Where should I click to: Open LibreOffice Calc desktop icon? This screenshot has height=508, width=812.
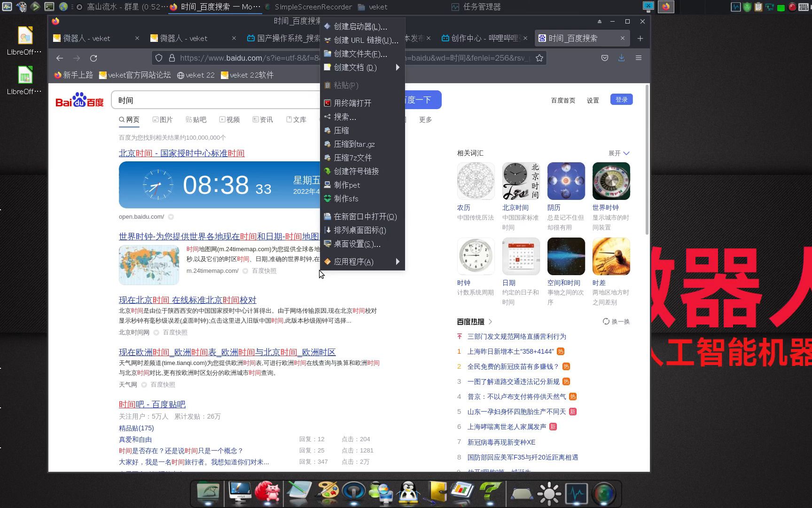[25, 81]
